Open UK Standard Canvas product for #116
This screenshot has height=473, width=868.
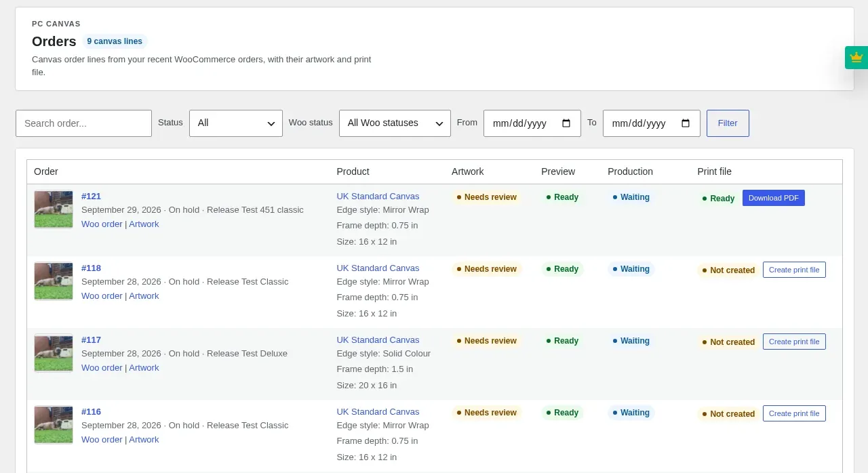(x=378, y=412)
